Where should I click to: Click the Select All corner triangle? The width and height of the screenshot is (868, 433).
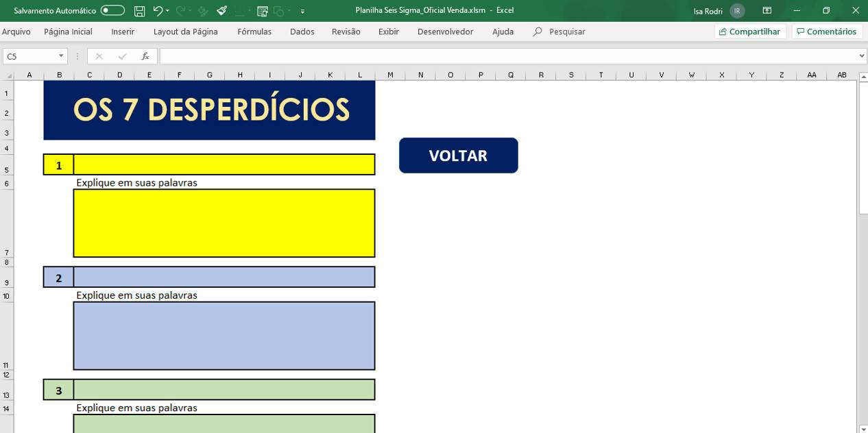[x=8, y=75]
